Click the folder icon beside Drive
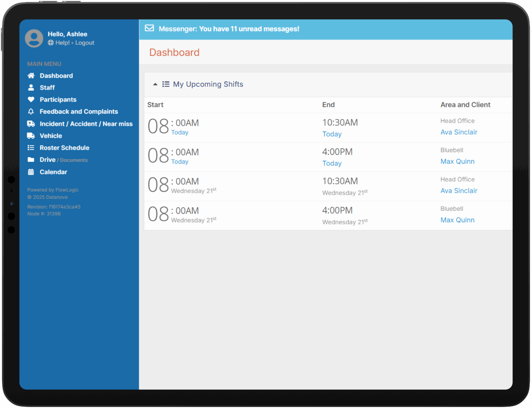The image size is (532, 409). point(31,160)
